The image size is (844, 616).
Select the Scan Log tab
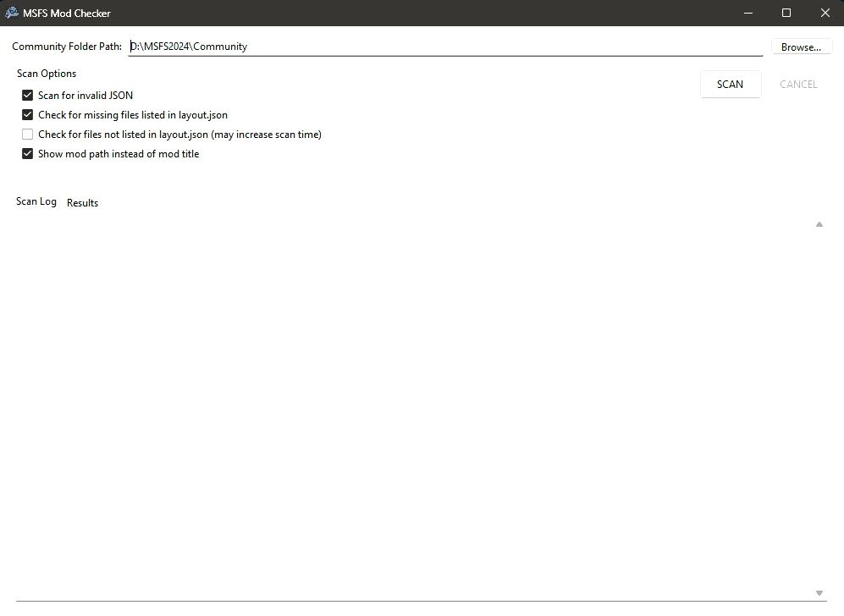(x=36, y=201)
